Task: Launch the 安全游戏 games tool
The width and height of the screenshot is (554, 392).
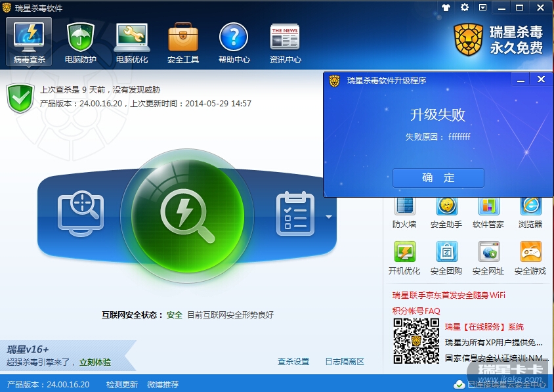Action: click(x=530, y=258)
